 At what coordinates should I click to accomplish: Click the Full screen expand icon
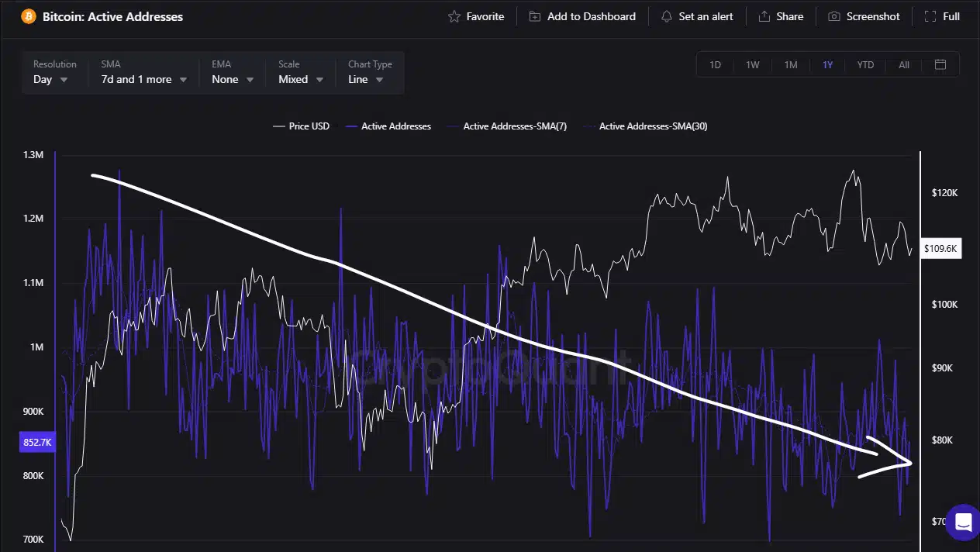(x=930, y=16)
